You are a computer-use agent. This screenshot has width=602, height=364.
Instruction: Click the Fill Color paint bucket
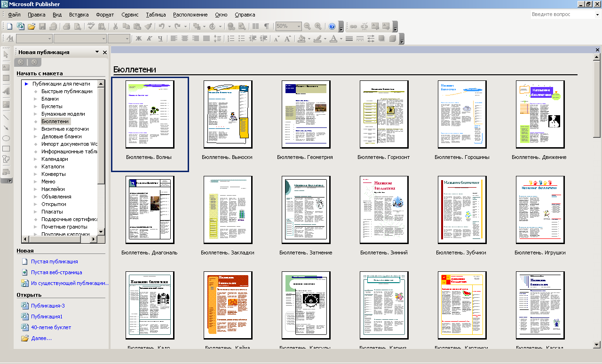(301, 39)
